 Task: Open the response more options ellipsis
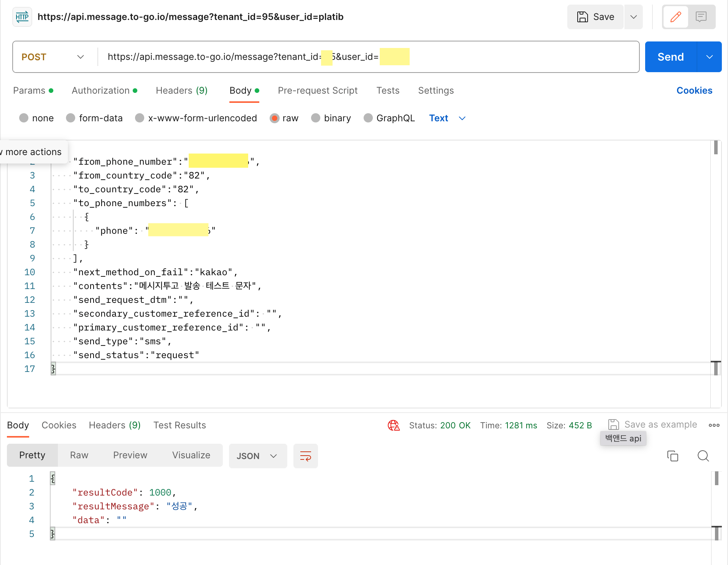pos(714,425)
